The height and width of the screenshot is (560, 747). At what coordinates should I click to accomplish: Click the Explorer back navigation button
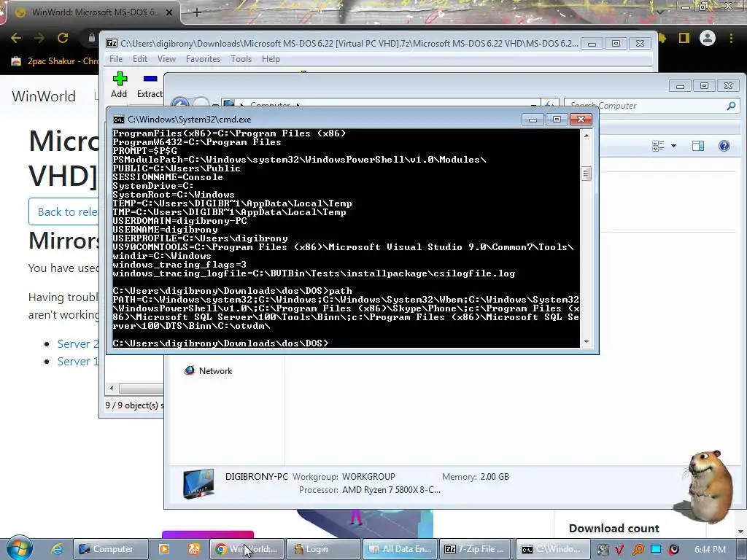[x=180, y=104]
